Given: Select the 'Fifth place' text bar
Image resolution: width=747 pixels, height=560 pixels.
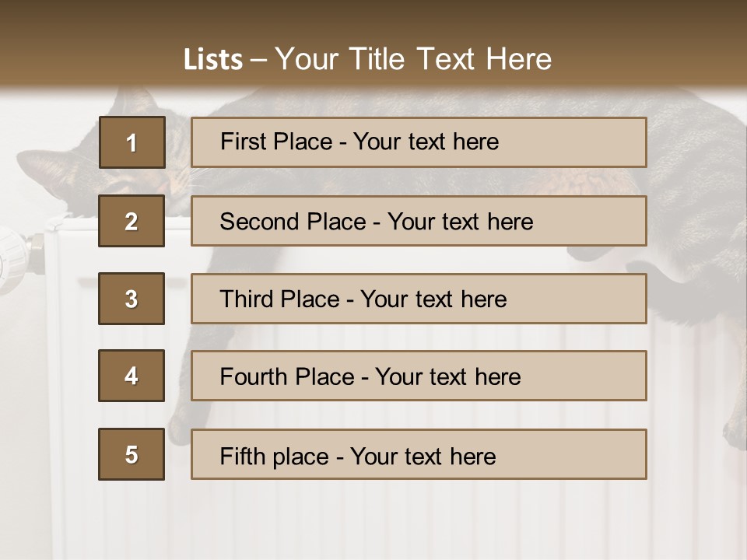Looking at the screenshot, I should pyautogui.click(x=419, y=454).
